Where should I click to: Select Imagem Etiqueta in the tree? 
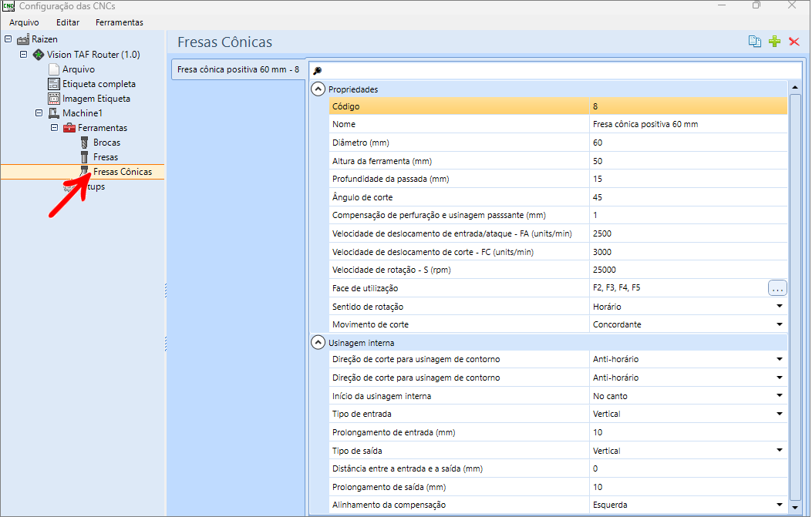[96, 99]
